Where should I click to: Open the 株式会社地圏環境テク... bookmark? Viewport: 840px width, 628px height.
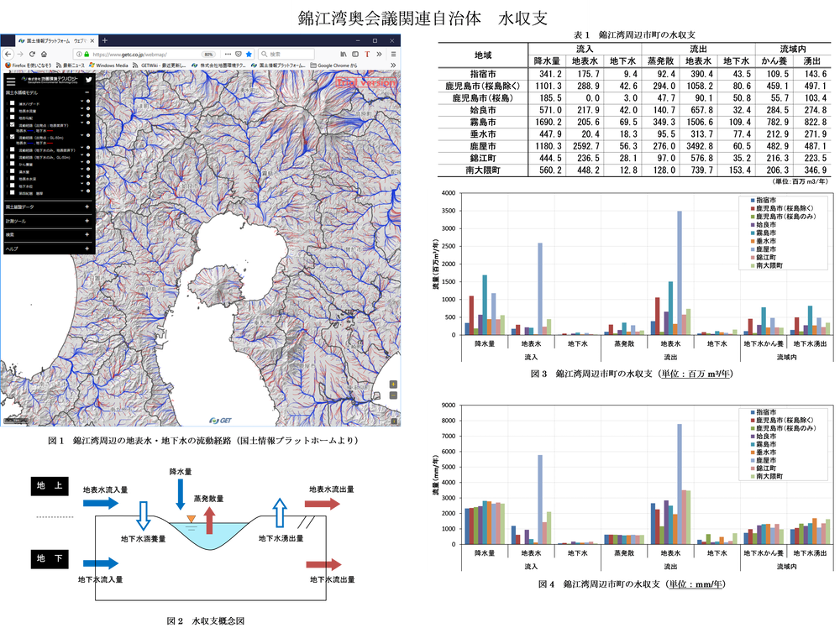[x=219, y=65]
